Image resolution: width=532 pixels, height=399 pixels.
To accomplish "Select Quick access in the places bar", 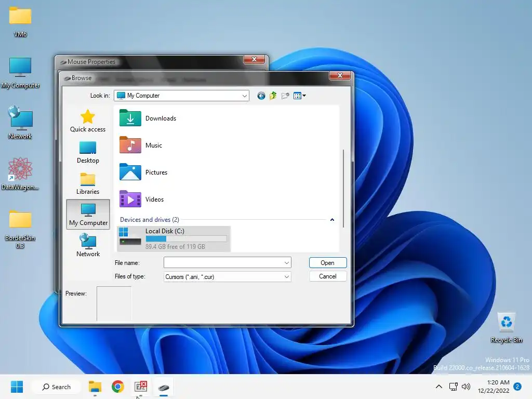I will [87, 121].
